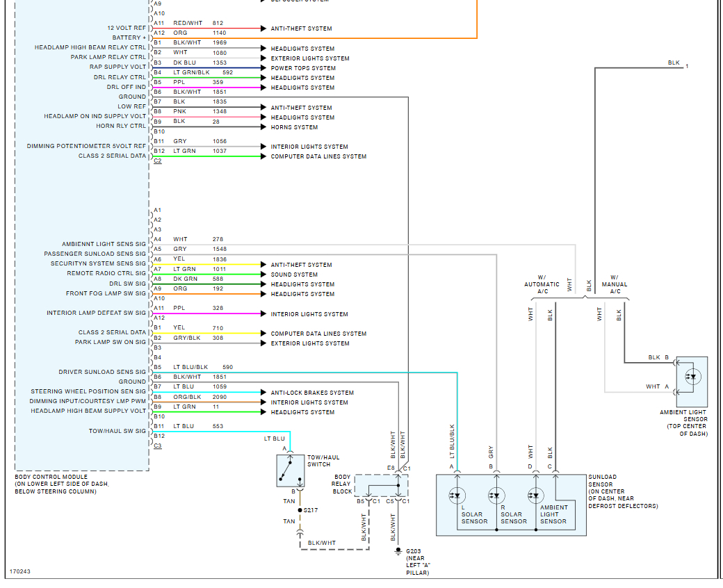This screenshot has height=588, width=723.
Task: Click the HEADLAMP HIGH BEAM SUPPLY VOLT label
Action: pos(88,411)
